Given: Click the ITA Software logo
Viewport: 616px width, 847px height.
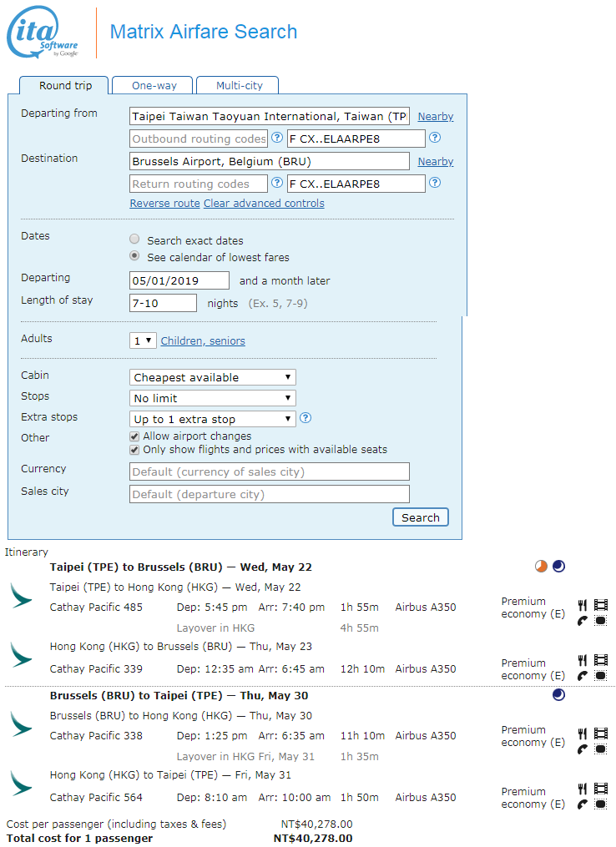Looking at the screenshot, I should pyautogui.click(x=43, y=32).
